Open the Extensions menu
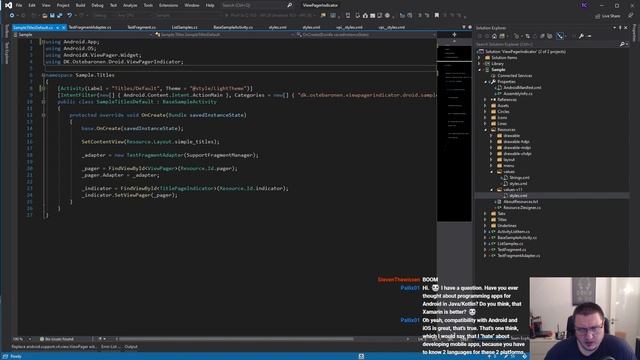640x360 pixels. click(x=168, y=5)
